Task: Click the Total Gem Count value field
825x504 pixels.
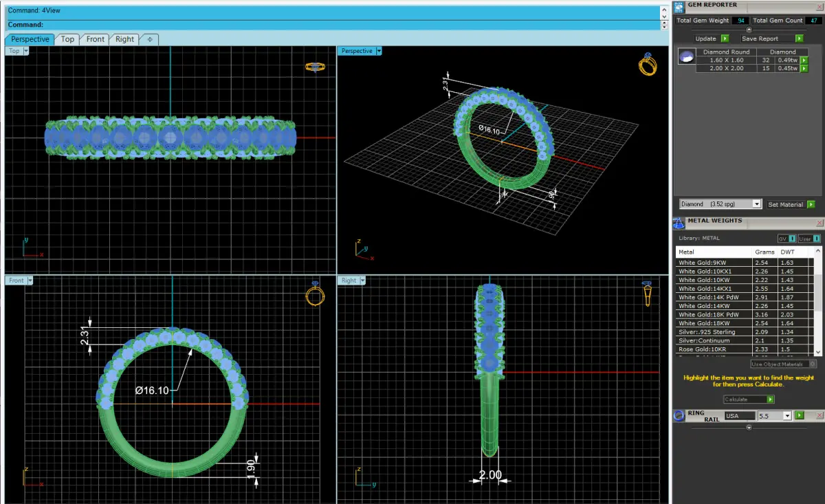Action: coord(813,21)
